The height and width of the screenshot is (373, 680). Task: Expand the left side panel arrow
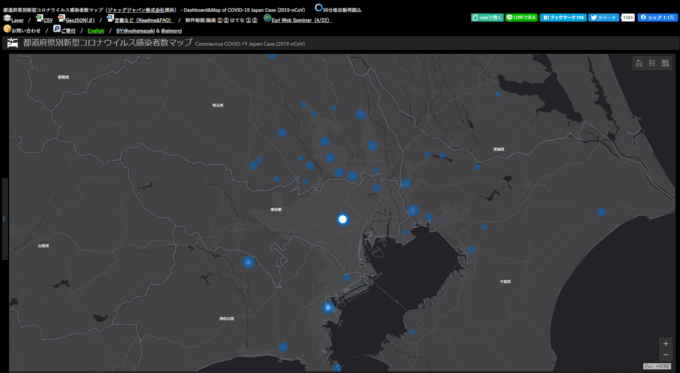4,219
